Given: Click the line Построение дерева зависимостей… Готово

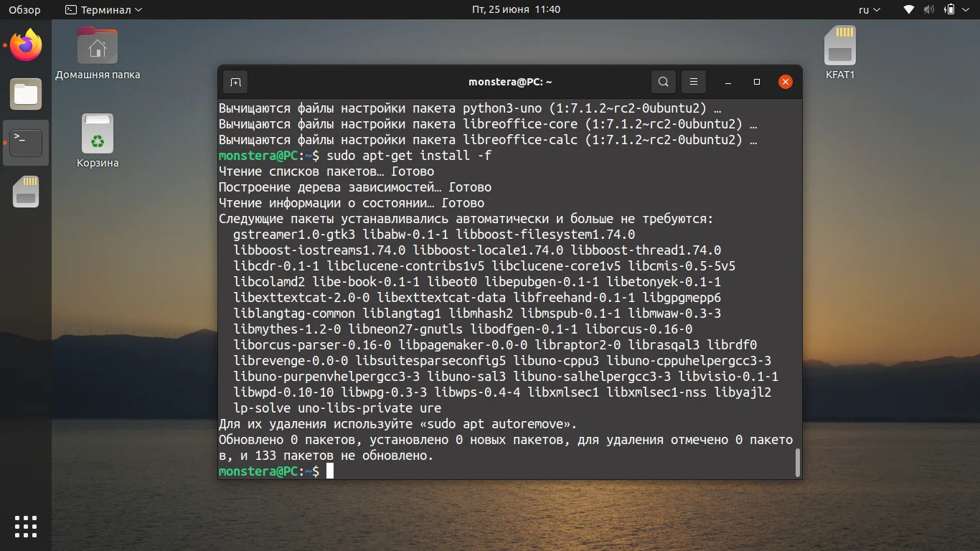Looking at the screenshot, I should [355, 187].
